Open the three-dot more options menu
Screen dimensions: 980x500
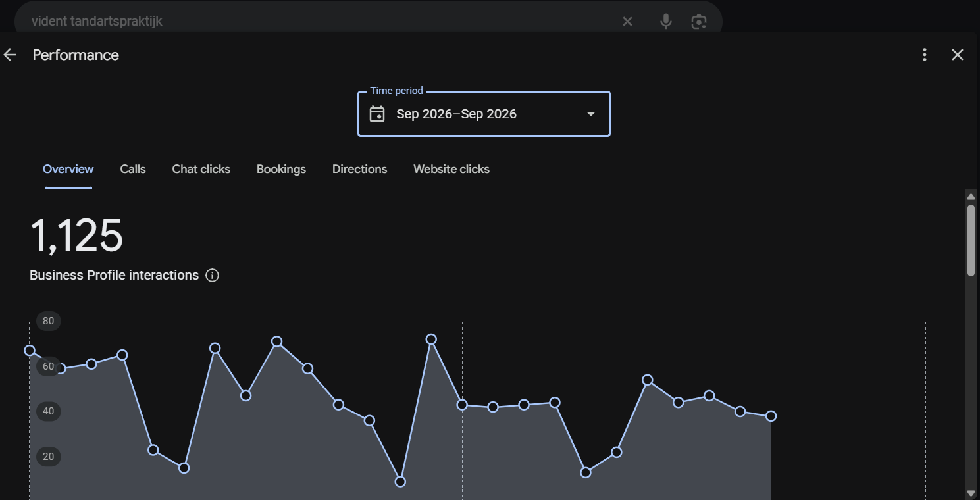click(x=925, y=55)
